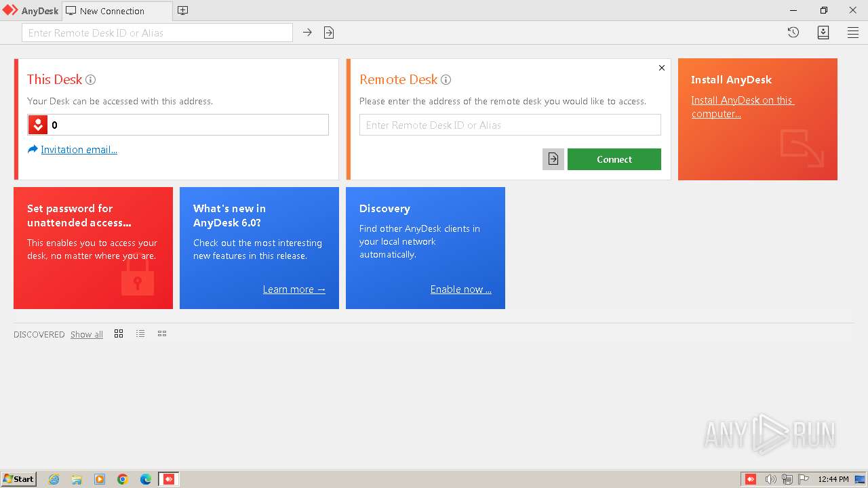Viewport: 868px width, 488px height.
Task: Click the connect arrow in the address bar
Action: [307, 33]
